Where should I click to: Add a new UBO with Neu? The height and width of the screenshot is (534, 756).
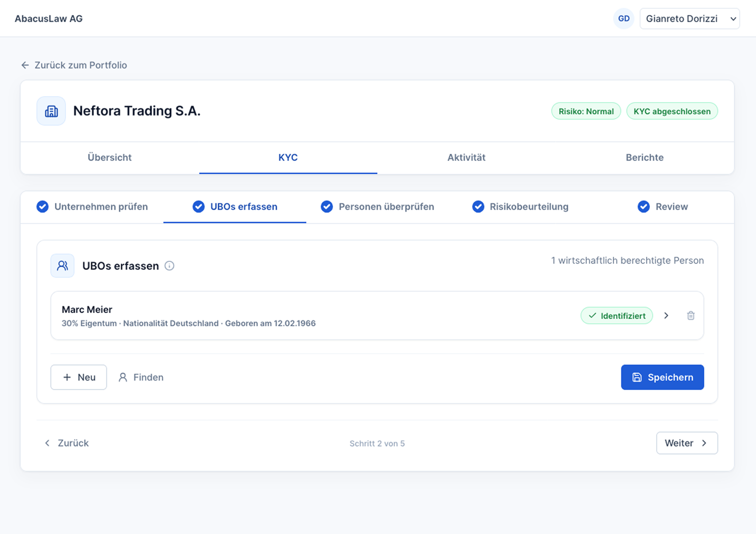pyautogui.click(x=79, y=377)
